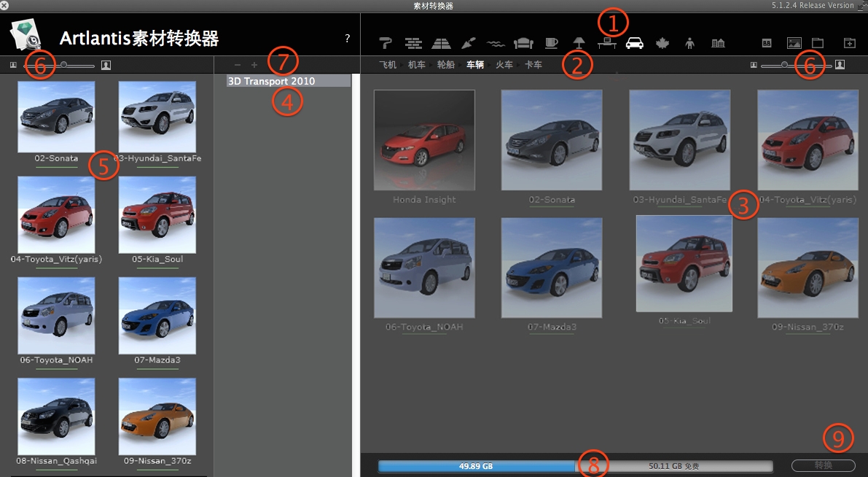Switch to the 车辆 subcategory tab
868x477 pixels.
click(x=475, y=65)
